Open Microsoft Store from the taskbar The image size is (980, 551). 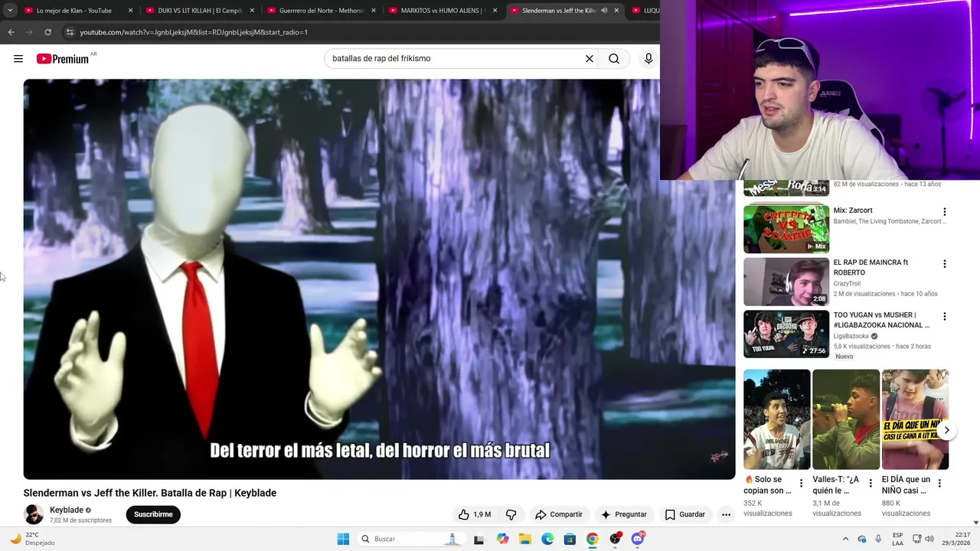click(x=570, y=539)
